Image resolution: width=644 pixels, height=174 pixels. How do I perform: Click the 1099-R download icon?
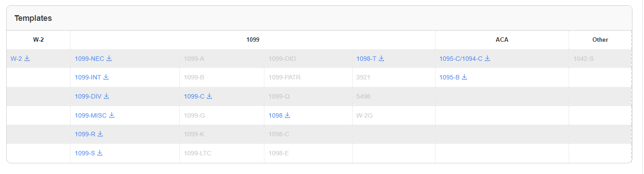[x=100, y=134]
